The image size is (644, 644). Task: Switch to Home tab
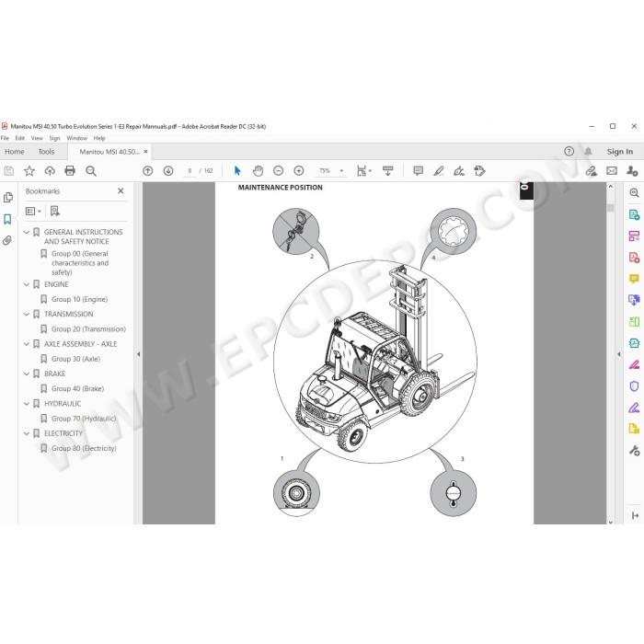point(15,152)
